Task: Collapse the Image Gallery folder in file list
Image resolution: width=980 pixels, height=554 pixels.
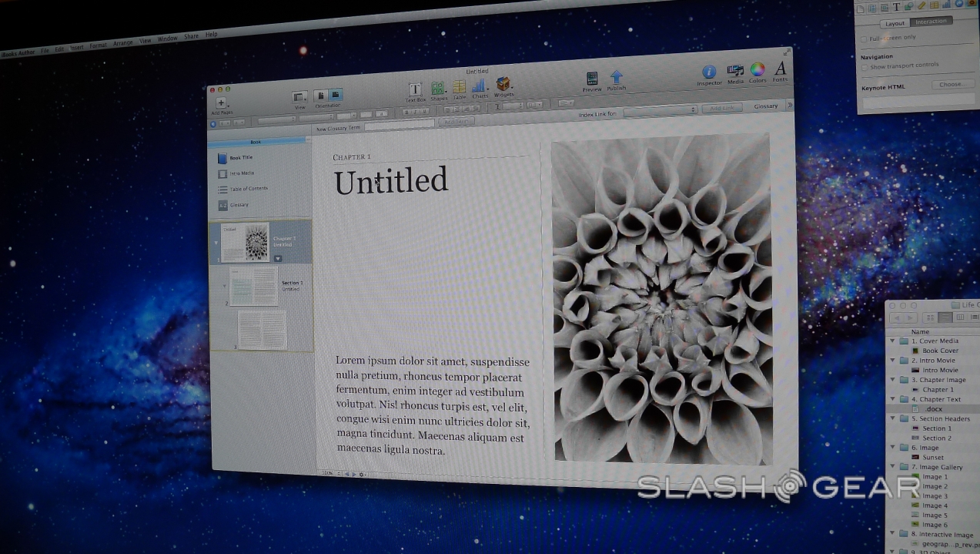Action: click(x=893, y=467)
